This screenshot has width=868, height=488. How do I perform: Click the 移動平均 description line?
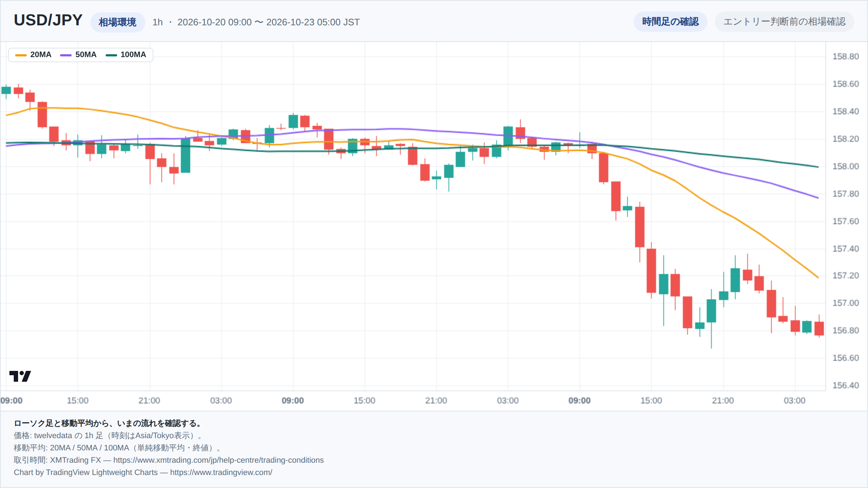[118, 448]
